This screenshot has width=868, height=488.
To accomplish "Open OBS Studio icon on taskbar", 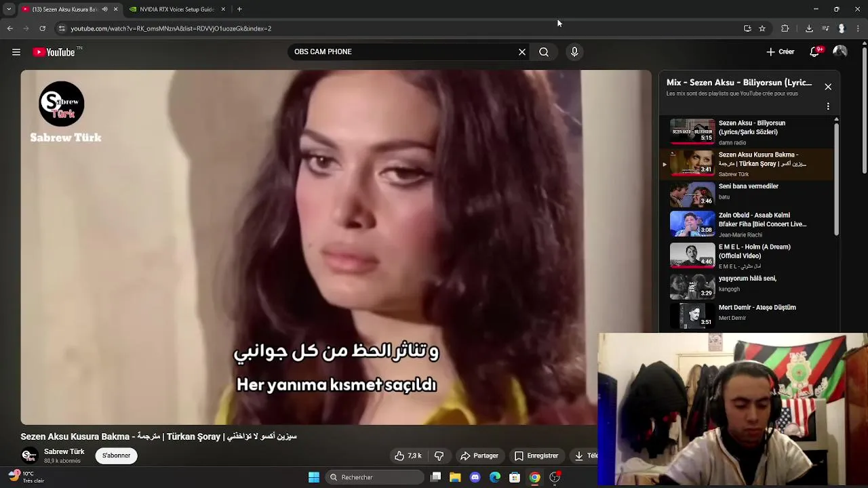I will [555, 478].
